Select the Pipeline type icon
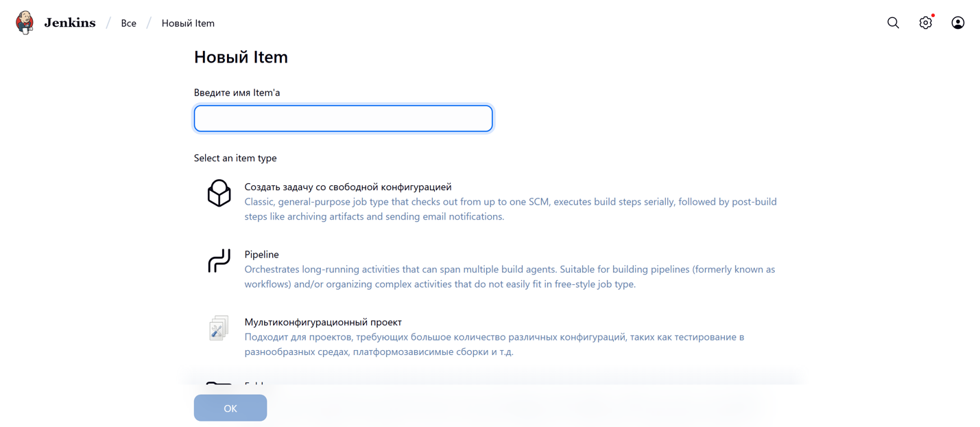980x427 pixels. [x=219, y=261]
